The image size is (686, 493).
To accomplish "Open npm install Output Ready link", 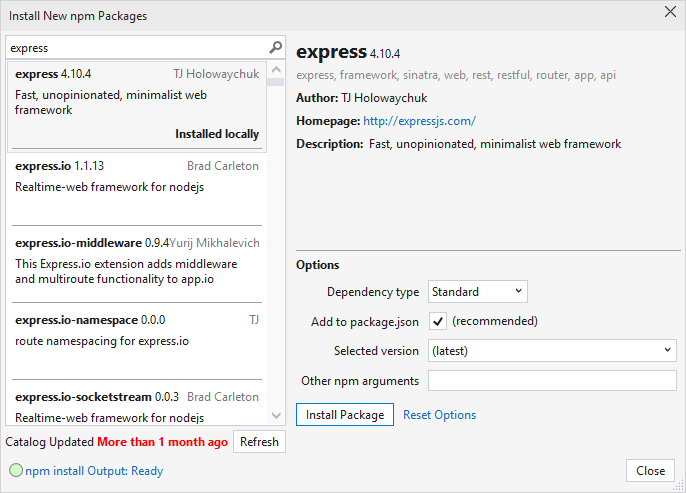I will click(x=94, y=471).
